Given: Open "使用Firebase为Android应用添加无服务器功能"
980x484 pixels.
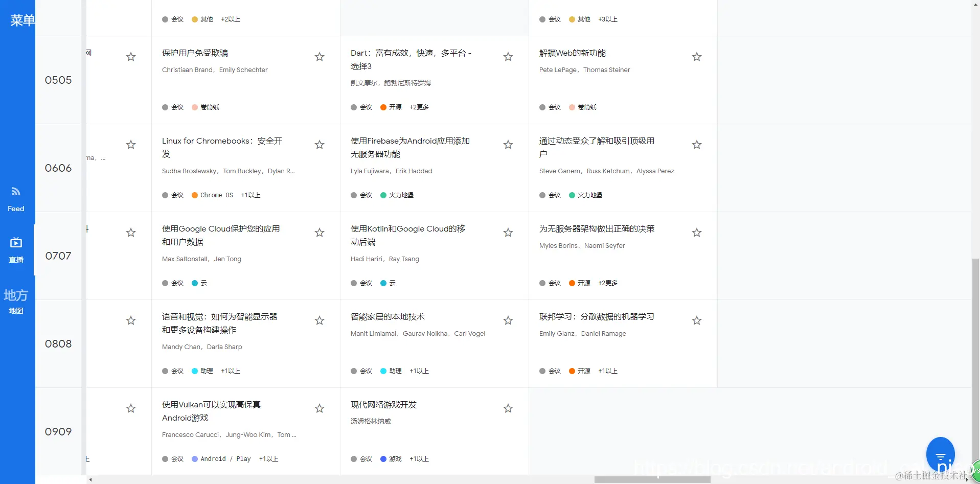Looking at the screenshot, I should 409,148.
